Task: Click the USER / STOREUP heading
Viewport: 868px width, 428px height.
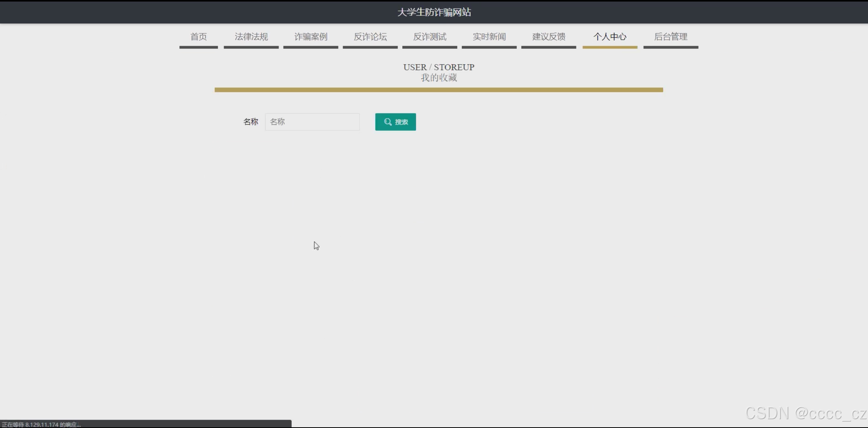Action: point(439,67)
